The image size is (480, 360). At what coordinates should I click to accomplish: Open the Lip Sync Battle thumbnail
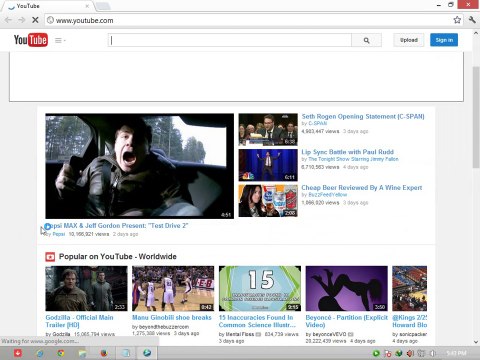(268, 165)
